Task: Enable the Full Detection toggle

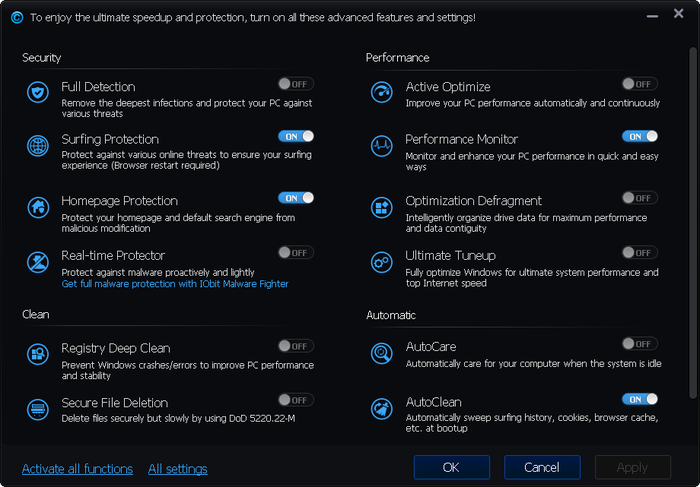Action: (x=296, y=84)
